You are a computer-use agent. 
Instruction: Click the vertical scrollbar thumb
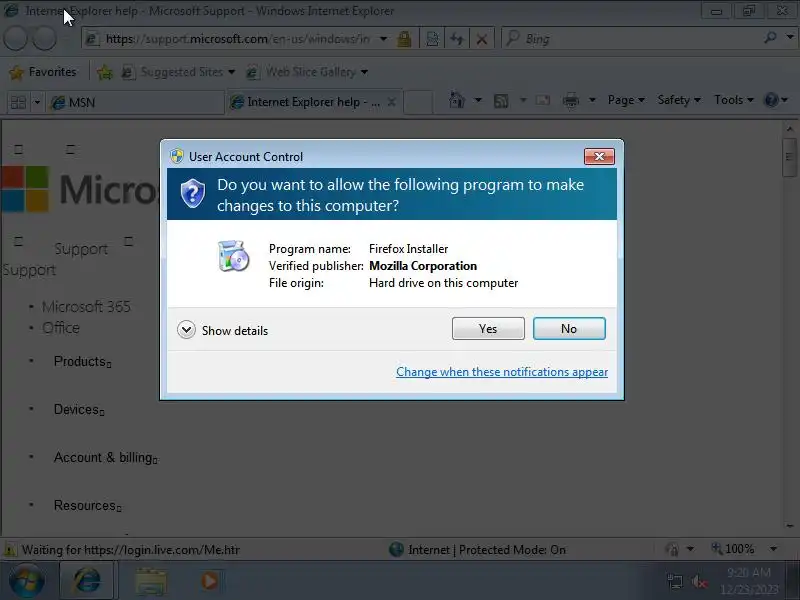(x=790, y=157)
